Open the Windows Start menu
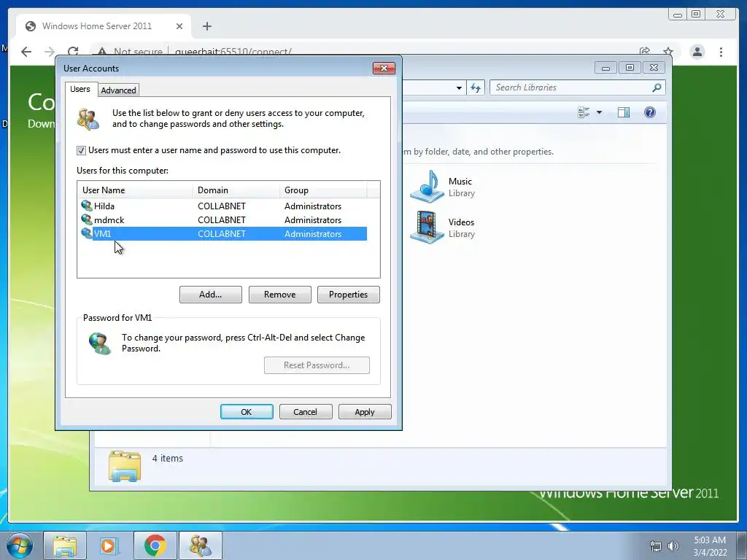Viewport: 747px width, 560px height. point(19,545)
